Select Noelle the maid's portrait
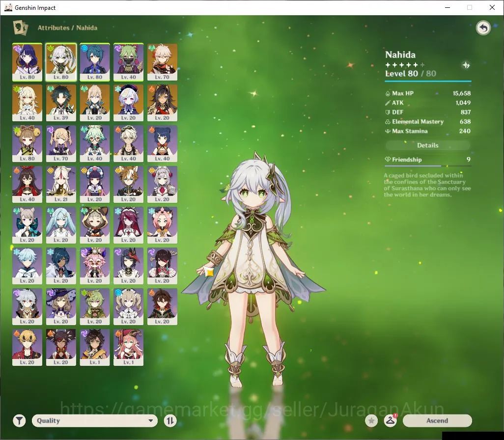 click(162, 185)
